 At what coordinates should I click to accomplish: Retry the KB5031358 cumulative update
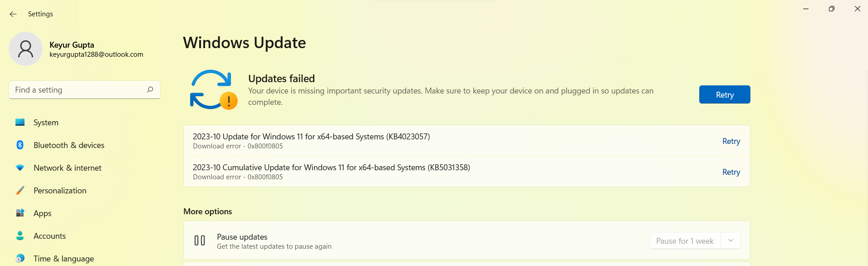coord(731,172)
